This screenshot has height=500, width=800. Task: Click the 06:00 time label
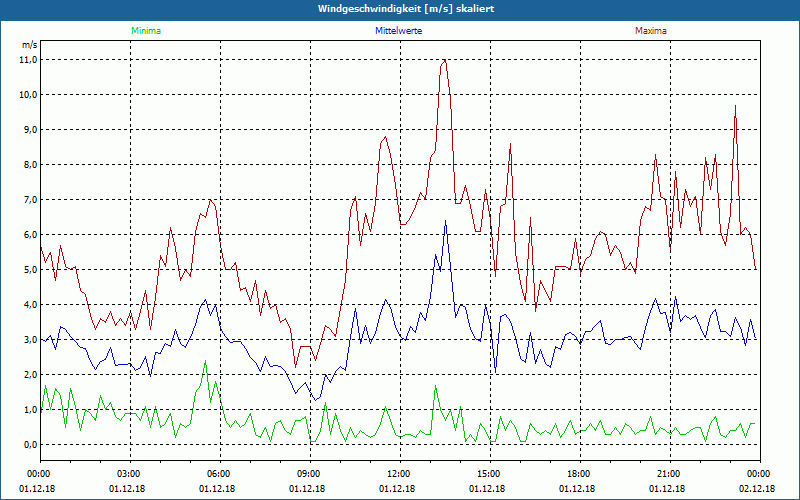click(220, 474)
